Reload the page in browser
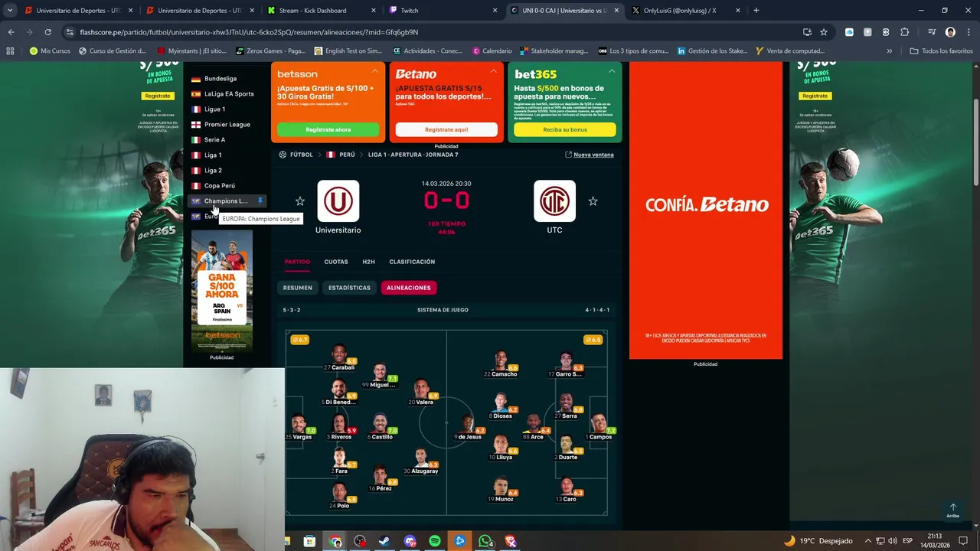This screenshot has width=980, height=551. pos(47,32)
